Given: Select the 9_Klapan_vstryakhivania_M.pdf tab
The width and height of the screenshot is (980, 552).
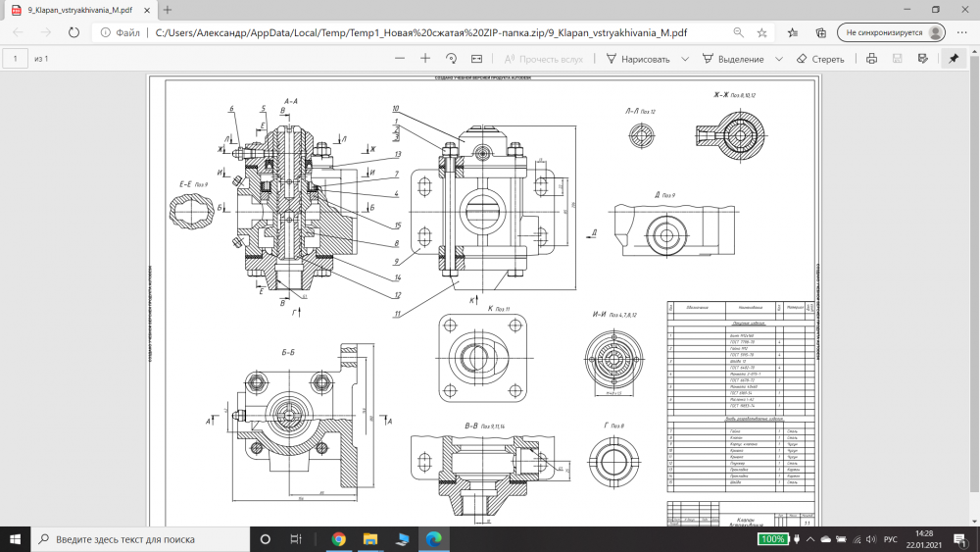Looking at the screenshot, I should pos(78,9).
